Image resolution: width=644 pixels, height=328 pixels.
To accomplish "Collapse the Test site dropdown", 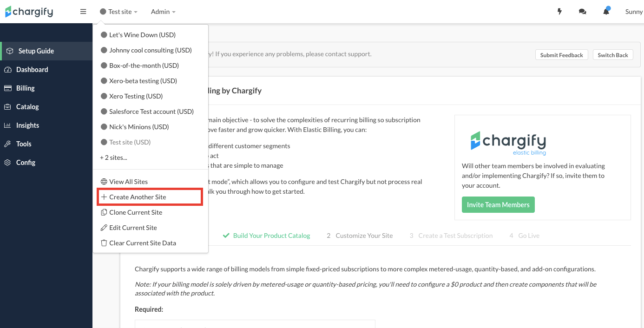I will [x=119, y=12].
